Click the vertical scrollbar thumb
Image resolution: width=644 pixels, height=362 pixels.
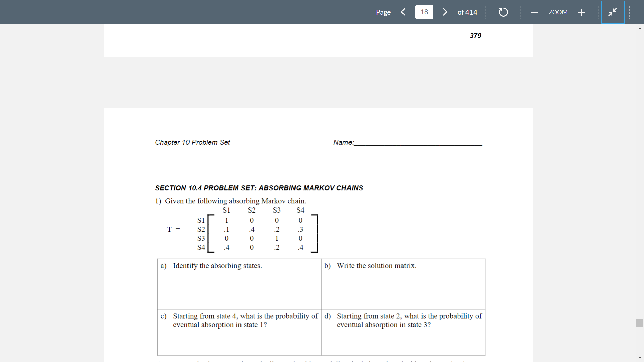pyautogui.click(x=639, y=323)
